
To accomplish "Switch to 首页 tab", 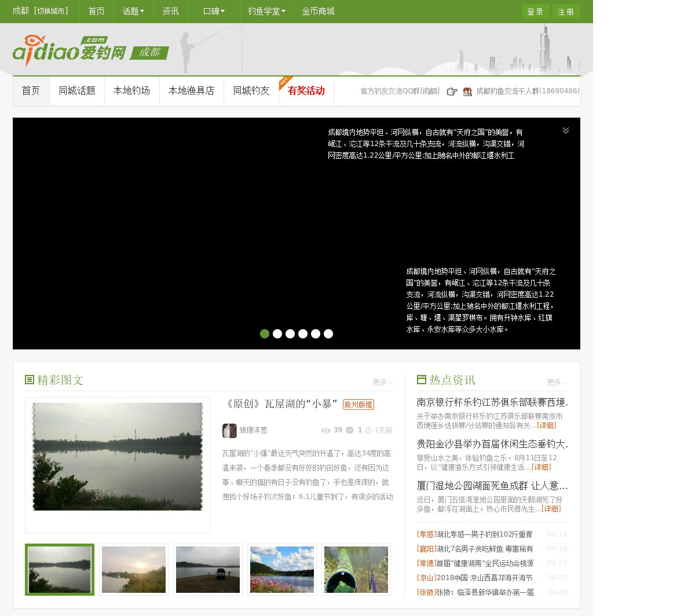I will point(31,90).
